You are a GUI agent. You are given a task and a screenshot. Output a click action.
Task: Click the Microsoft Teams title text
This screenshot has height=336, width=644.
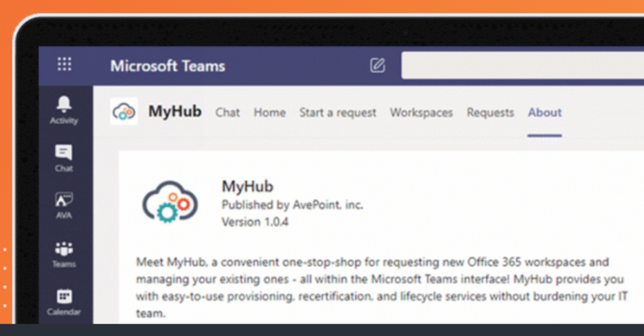[x=167, y=66]
